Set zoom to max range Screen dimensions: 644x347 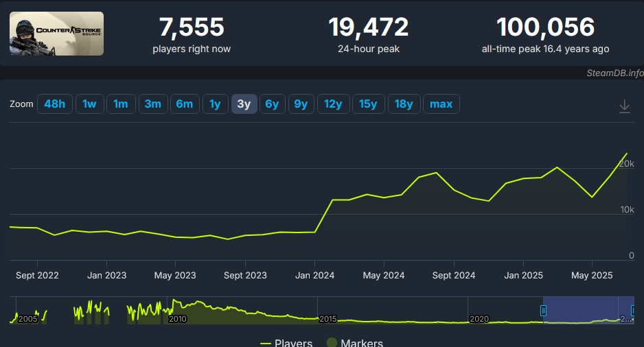[441, 104]
